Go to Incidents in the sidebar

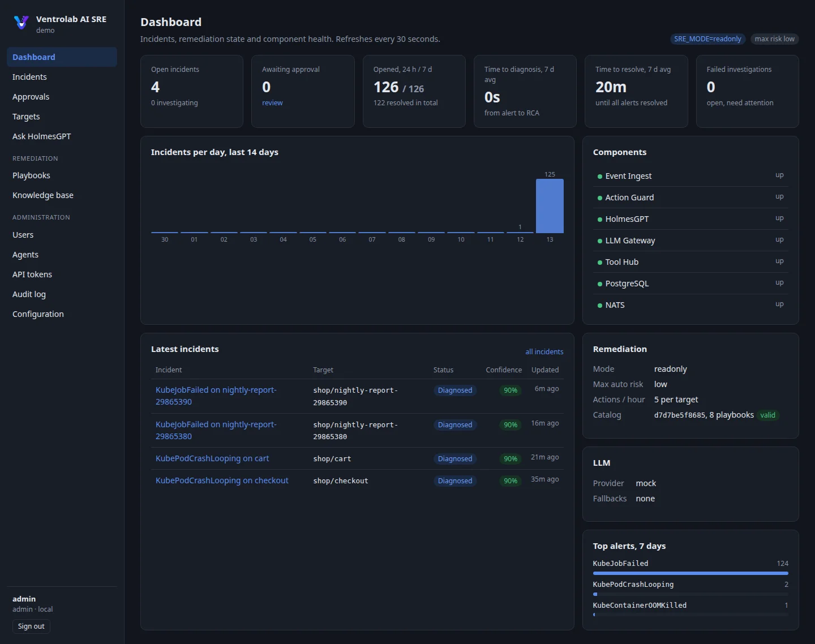click(62, 77)
